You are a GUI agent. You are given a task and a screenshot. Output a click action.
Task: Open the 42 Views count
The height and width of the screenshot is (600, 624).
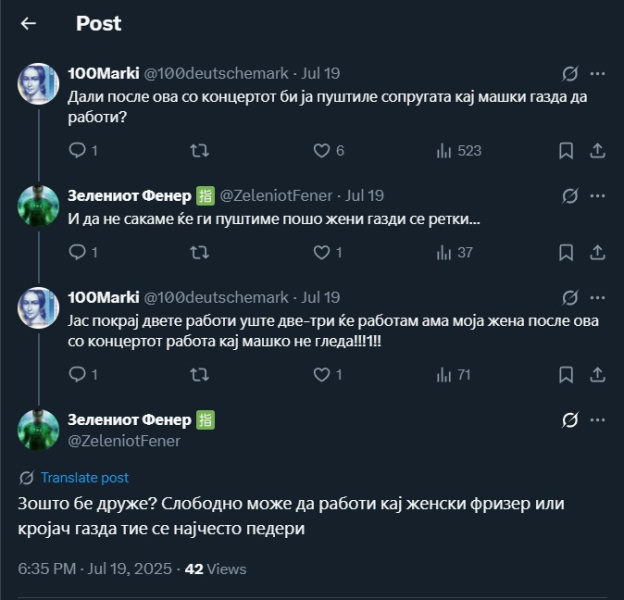216,569
